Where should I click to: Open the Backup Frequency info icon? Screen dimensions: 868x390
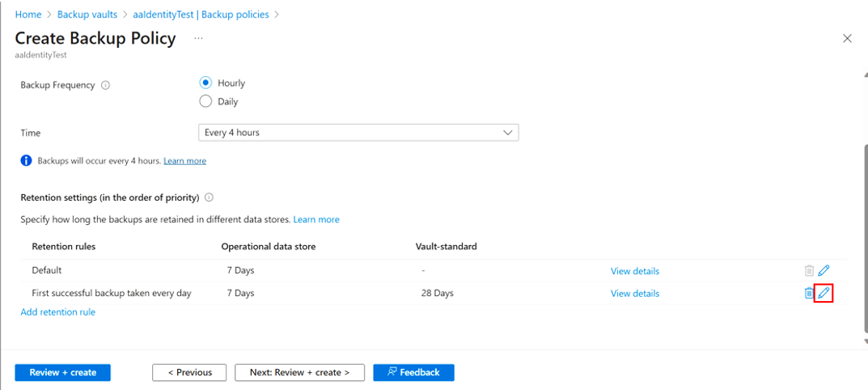click(106, 86)
